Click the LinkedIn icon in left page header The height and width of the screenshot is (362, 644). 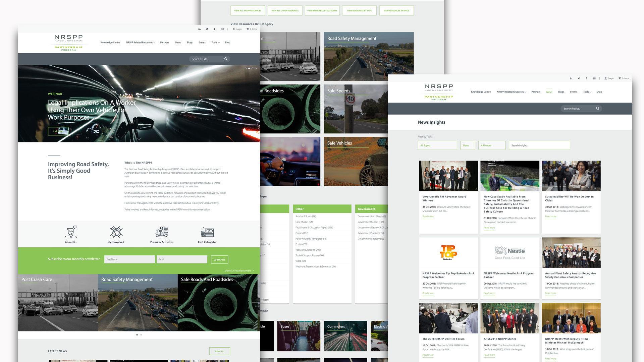tap(199, 29)
